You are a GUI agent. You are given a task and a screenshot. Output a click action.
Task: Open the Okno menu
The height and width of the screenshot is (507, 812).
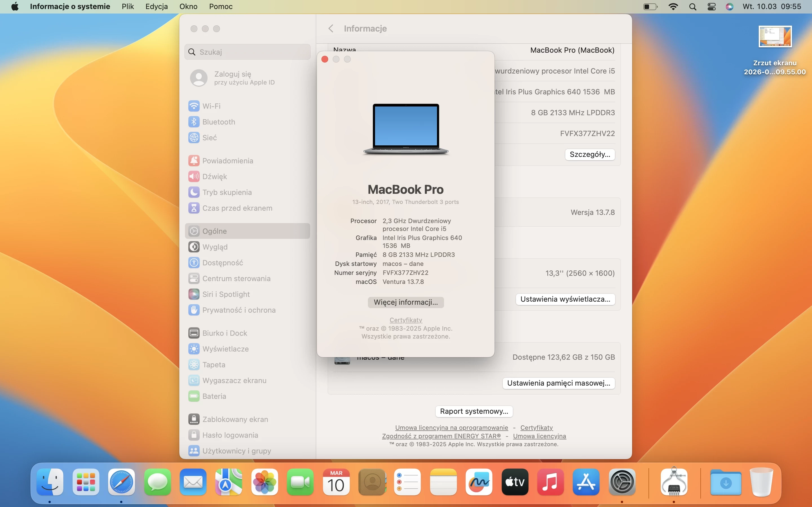[188, 6]
